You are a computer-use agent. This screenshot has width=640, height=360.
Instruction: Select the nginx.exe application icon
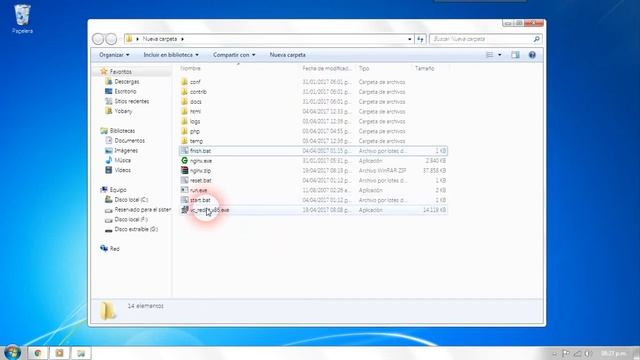click(x=184, y=160)
